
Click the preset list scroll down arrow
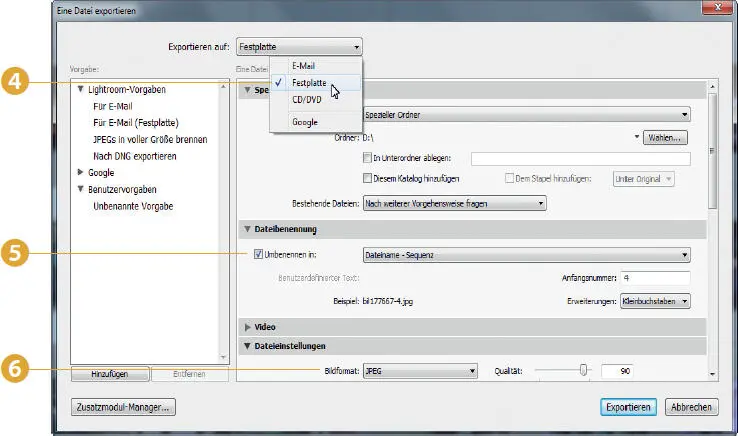pyautogui.click(x=224, y=357)
